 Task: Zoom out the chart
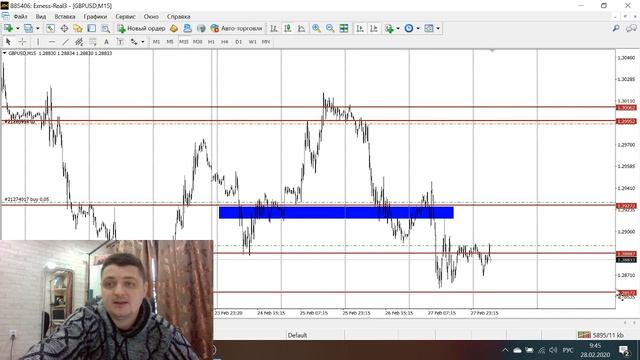pos(330,28)
